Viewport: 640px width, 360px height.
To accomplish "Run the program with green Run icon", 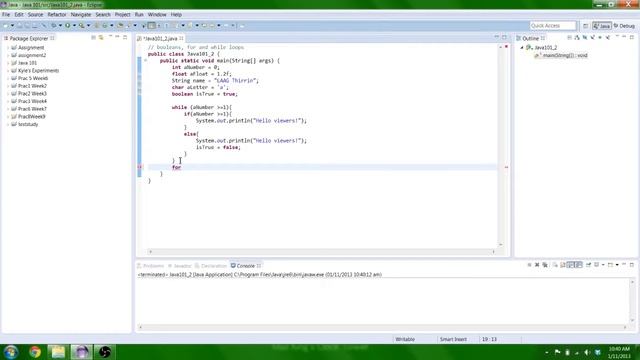I will 68,25.
